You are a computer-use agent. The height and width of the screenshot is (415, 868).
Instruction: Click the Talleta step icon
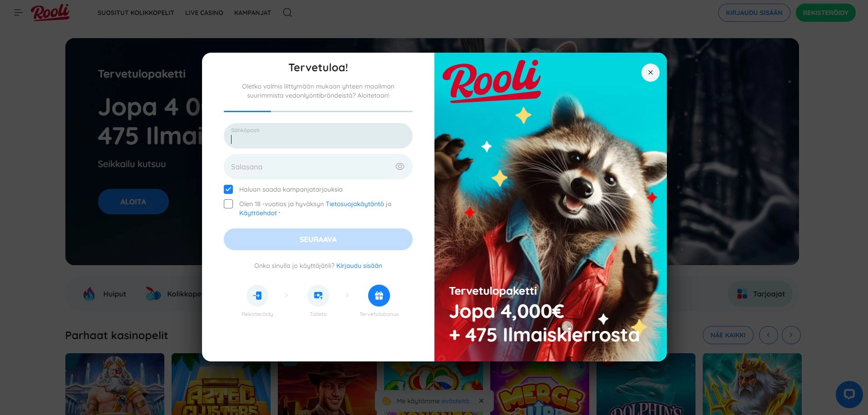pyautogui.click(x=318, y=296)
